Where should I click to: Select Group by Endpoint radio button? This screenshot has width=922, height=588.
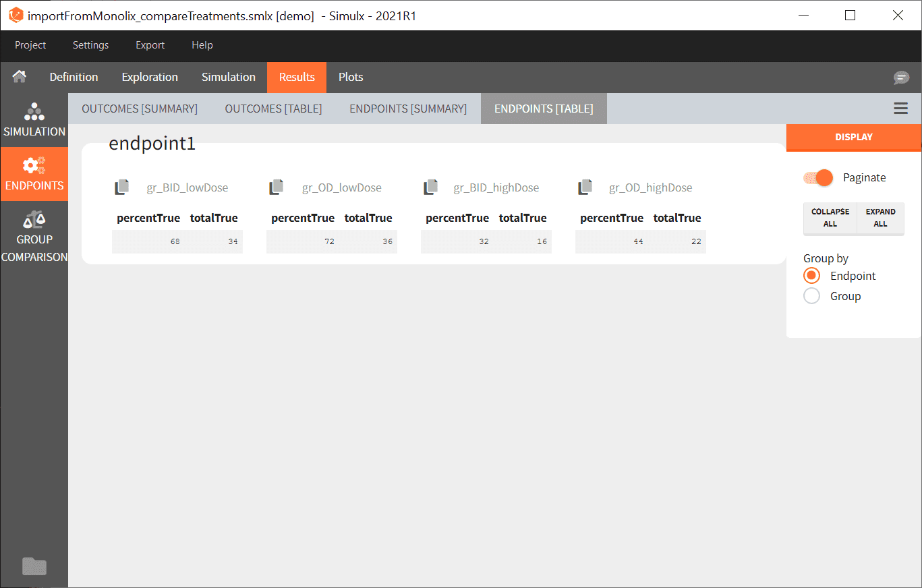(812, 276)
